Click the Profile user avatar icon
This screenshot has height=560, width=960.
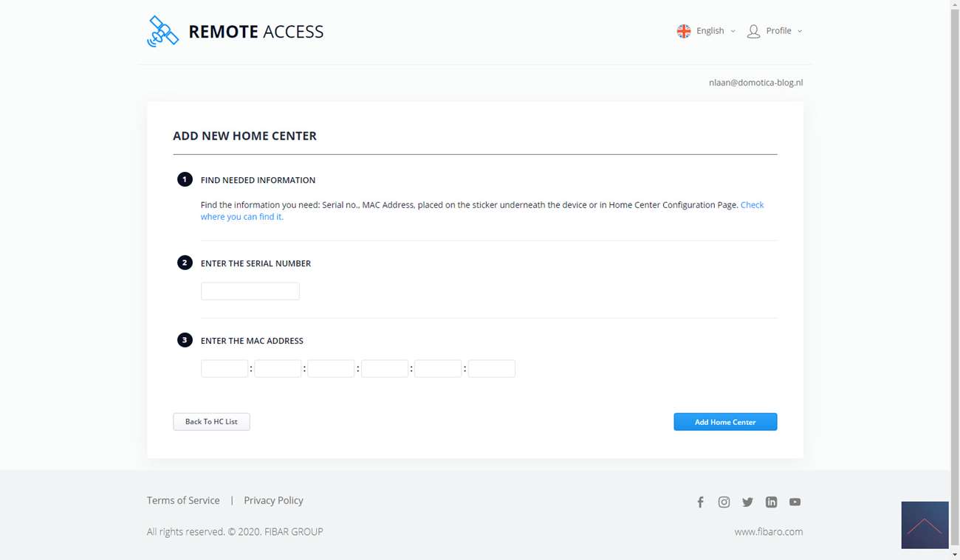[753, 31]
